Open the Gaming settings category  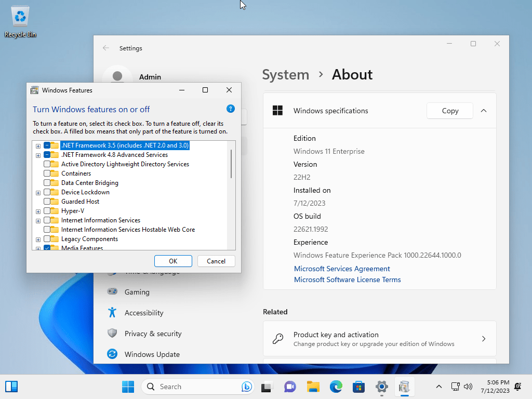click(x=137, y=292)
